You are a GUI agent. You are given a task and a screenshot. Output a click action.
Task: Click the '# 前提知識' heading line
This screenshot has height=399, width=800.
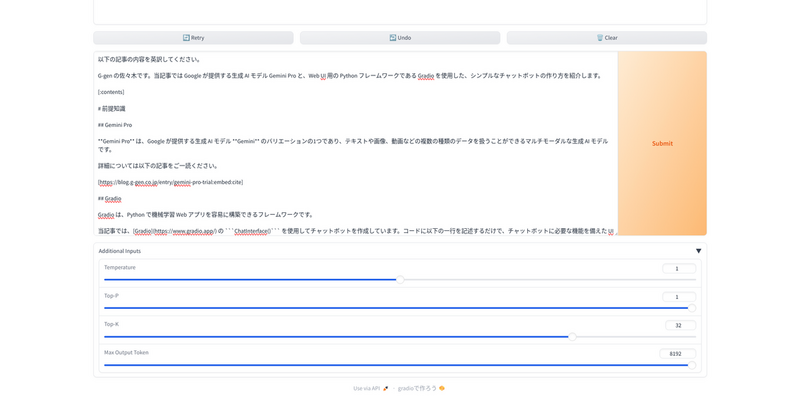(112, 109)
